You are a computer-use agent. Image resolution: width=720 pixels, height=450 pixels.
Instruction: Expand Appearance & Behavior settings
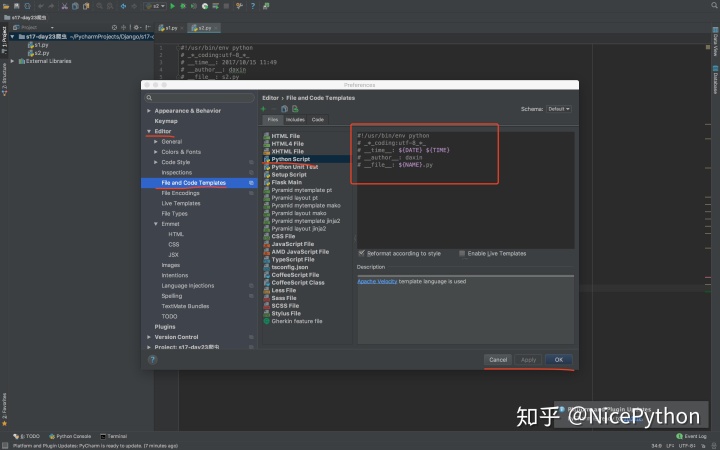point(149,111)
